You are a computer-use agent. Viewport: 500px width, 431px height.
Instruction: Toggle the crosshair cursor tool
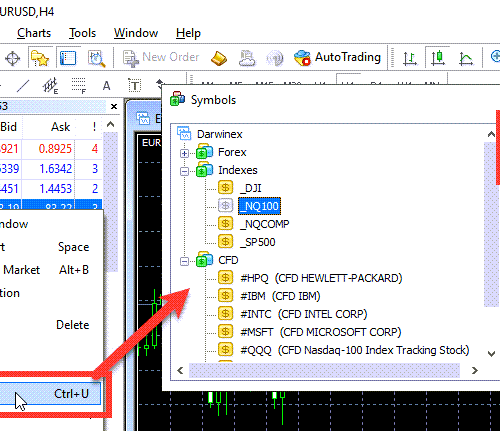coord(13,59)
